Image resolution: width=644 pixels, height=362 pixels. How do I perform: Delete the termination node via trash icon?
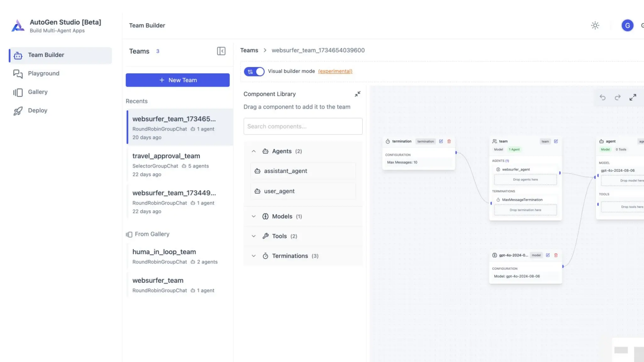[x=449, y=141]
